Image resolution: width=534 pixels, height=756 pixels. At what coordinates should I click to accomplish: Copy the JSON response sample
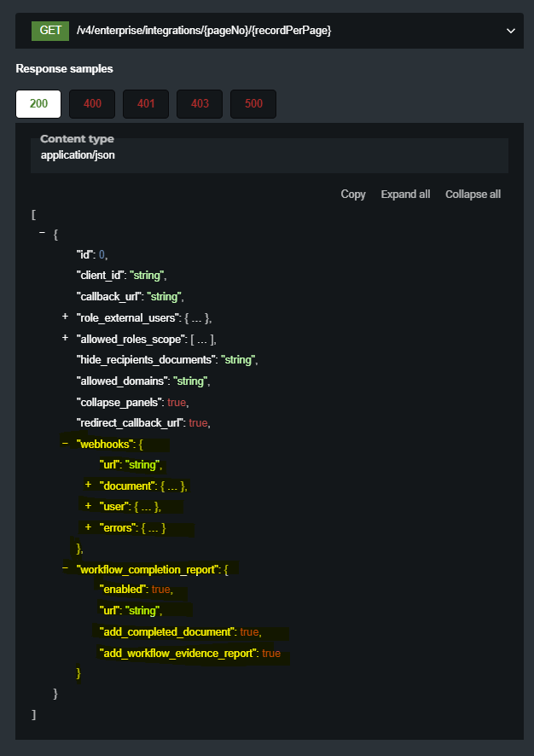tap(353, 195)
